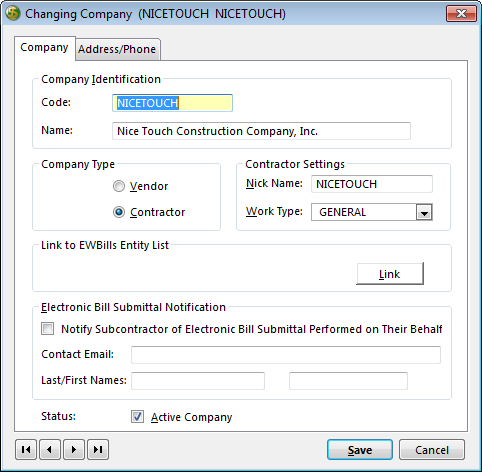Click the Nick Name text box
Viewport: 482px width, 472px height.
pyautogui.click(x=372, y=184)
